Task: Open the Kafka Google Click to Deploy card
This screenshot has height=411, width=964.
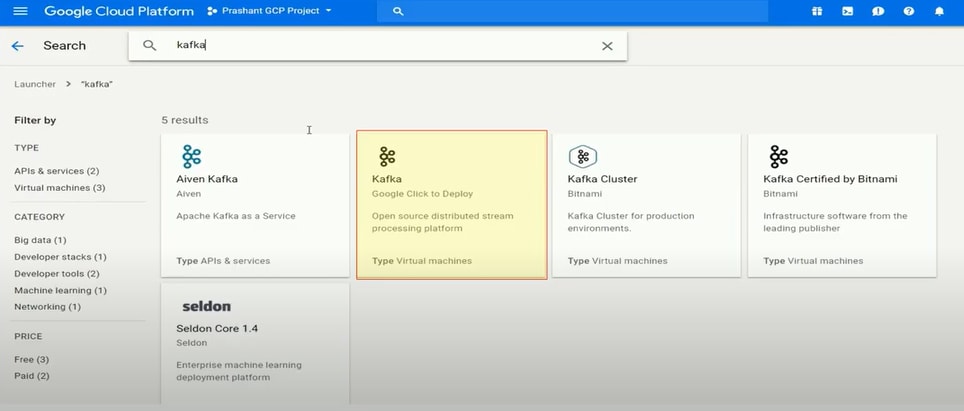Action: 452,205
